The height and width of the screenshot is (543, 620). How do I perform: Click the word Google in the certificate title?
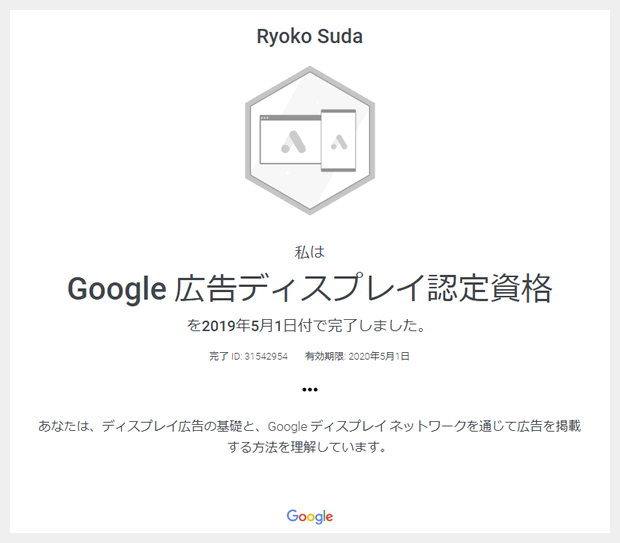point(117,289)
